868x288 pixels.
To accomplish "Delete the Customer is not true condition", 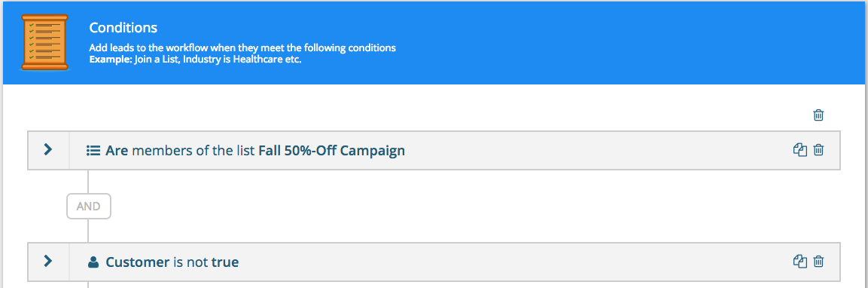I will point(819,262).
